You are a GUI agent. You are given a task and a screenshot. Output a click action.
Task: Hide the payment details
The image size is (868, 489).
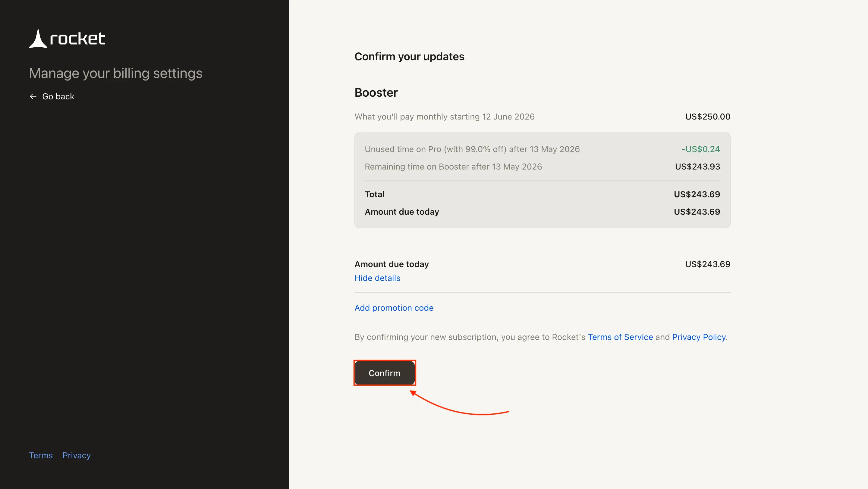(x=377, y=278)
